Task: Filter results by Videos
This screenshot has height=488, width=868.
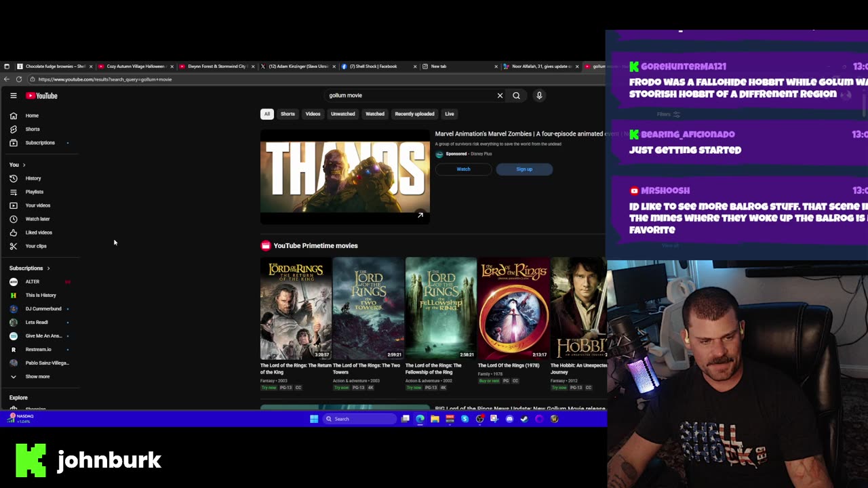Action: click(x=313, y=114)
